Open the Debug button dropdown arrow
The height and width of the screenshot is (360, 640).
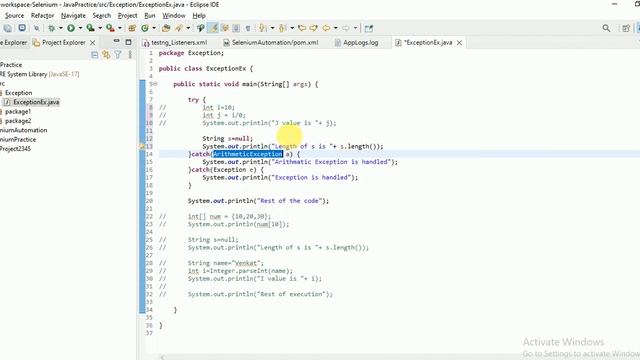[x=60, y=28]
